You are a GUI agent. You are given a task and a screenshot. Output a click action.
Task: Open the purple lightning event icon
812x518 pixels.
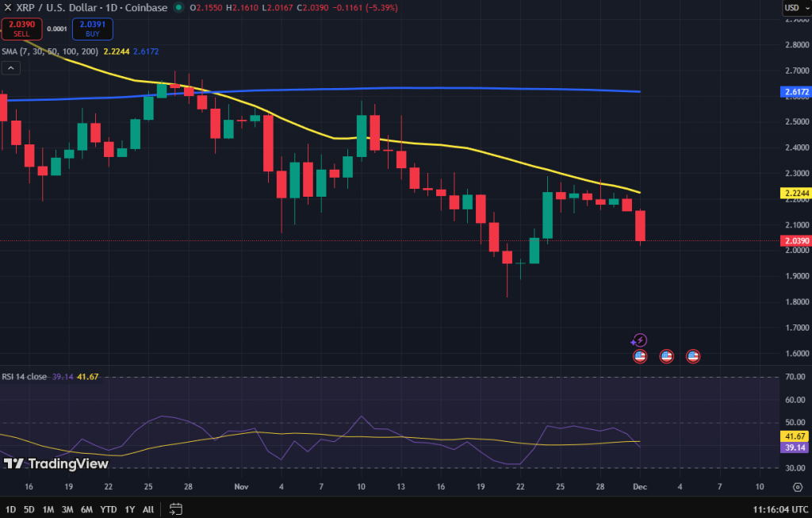click(640, 340)
